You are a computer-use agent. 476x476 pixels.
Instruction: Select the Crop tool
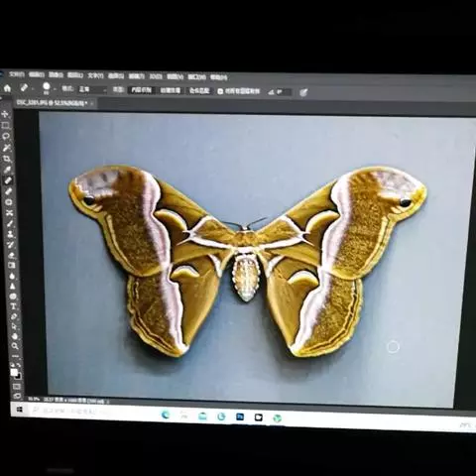(7, 159)
